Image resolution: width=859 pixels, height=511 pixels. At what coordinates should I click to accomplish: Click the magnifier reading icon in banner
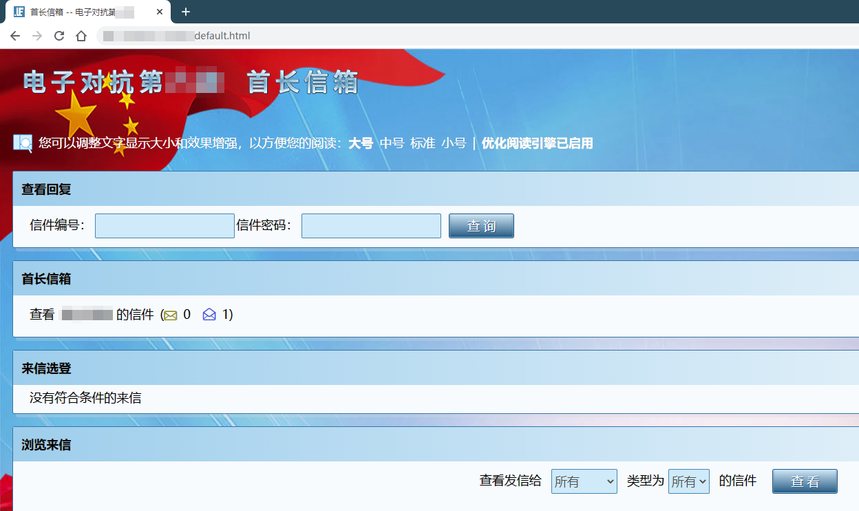(22, 143)
